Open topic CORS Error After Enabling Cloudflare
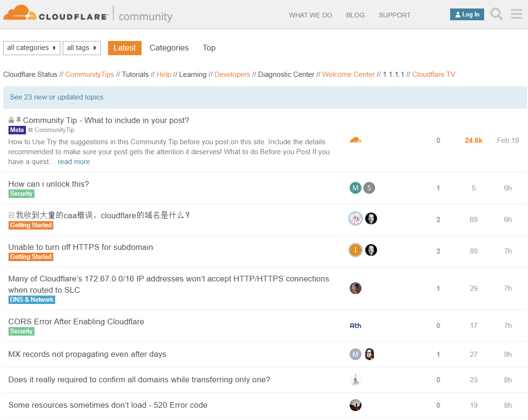The height and width of the screenshot is (420, 528). coord(76,321)
